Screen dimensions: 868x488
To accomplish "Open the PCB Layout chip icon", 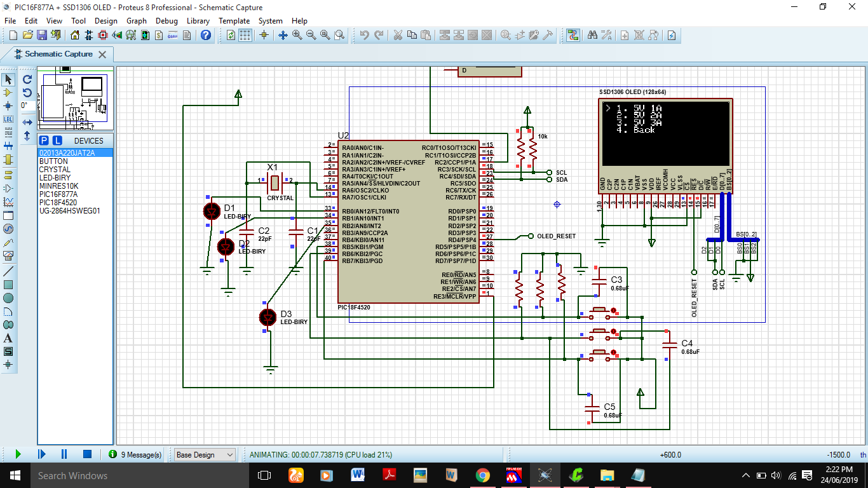I will (103, 35).
